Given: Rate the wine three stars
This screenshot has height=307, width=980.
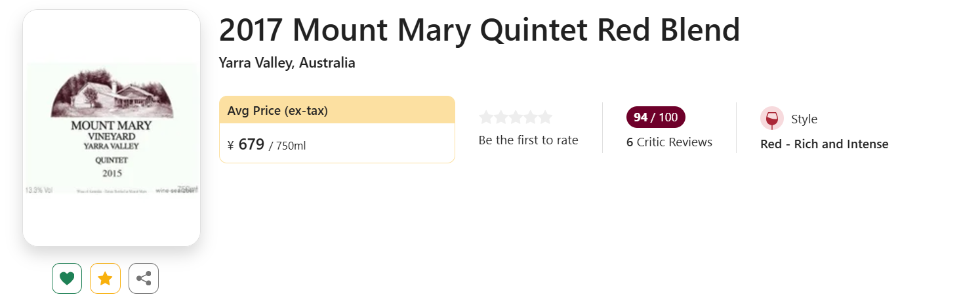Looking at the screenshot, I should pos(516,117).
